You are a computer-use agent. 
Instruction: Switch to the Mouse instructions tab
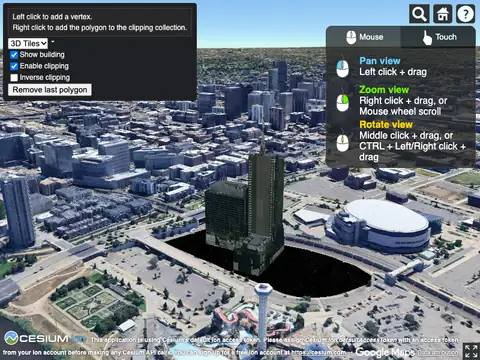[x=364, y=37]
